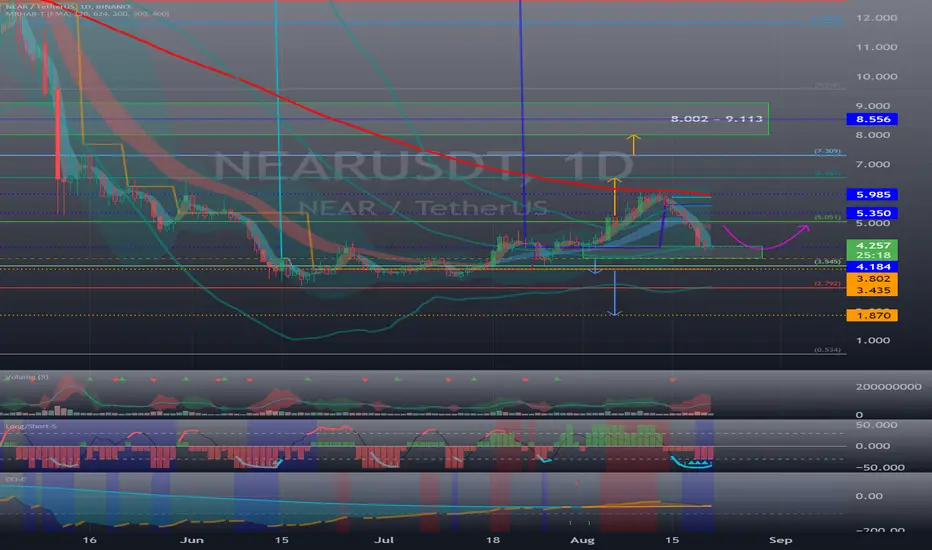Click the 9.000 price axis tick

coord(873,106)
